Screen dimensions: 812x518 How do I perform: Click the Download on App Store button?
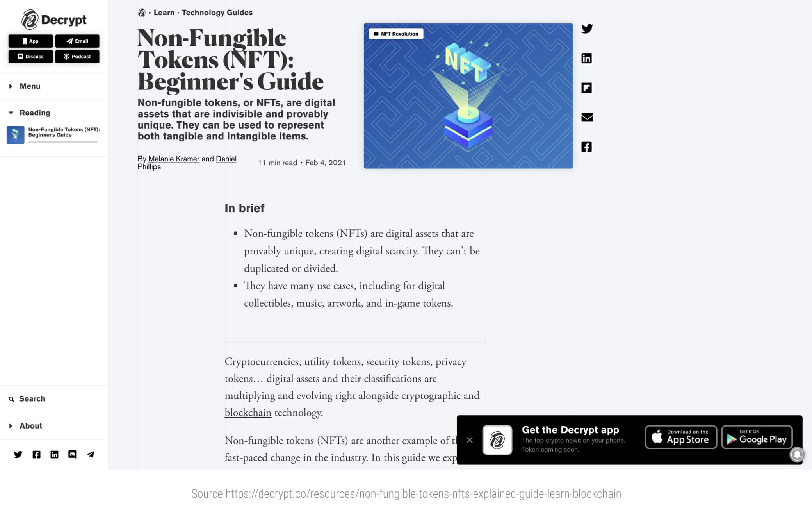tap(680, 438)
